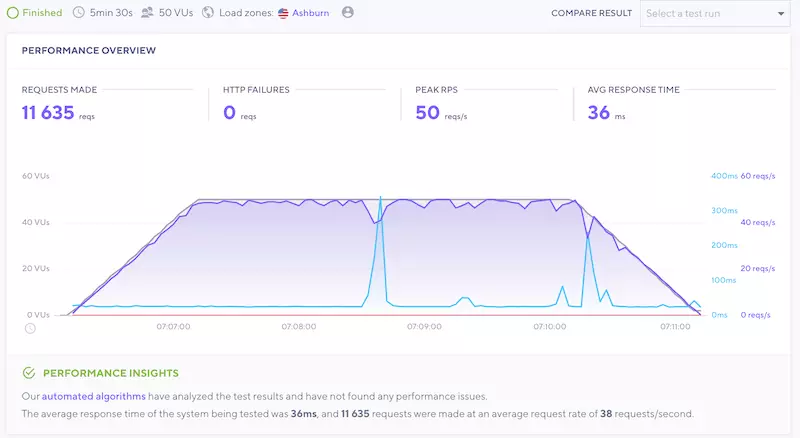Click the clock duration icon
This screenshot has height=438, width=800.
[x=79, y=13]
